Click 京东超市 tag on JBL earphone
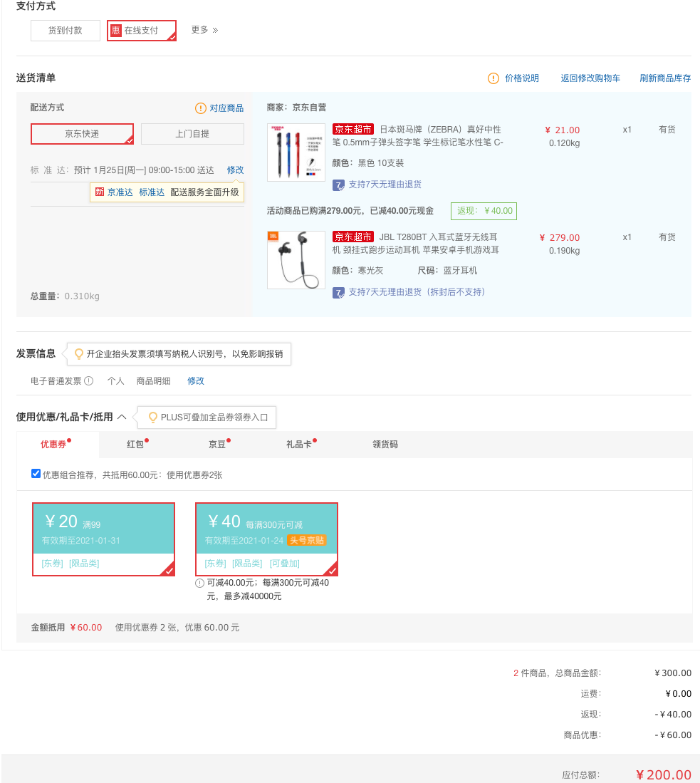Viewport: 700px width, 783px height. click(353, 237)
